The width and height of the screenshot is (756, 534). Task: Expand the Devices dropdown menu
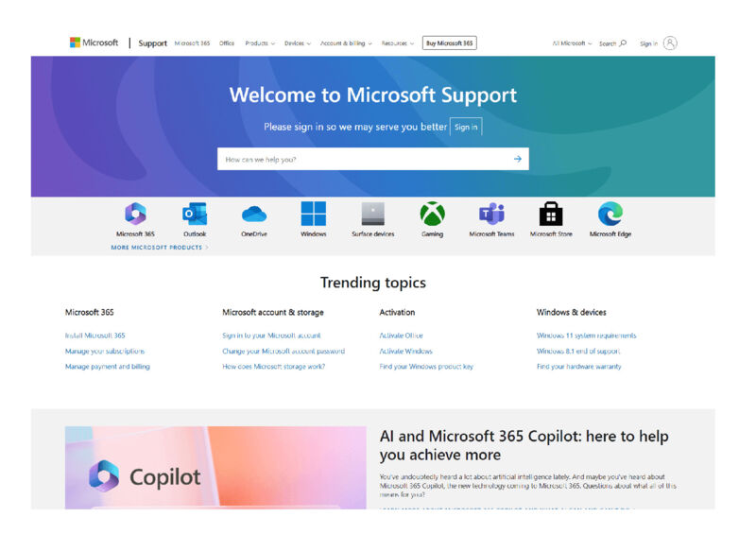pyautogui.click(x=298, y=43)
